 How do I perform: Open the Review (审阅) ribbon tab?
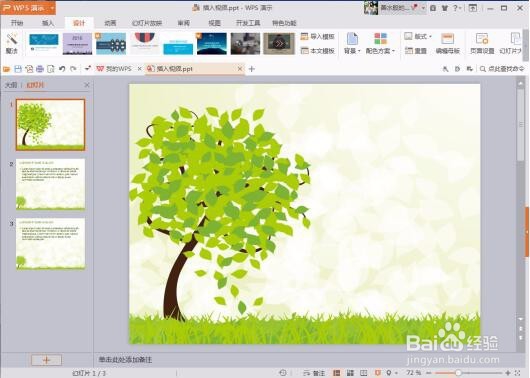(x=184, y=23)
